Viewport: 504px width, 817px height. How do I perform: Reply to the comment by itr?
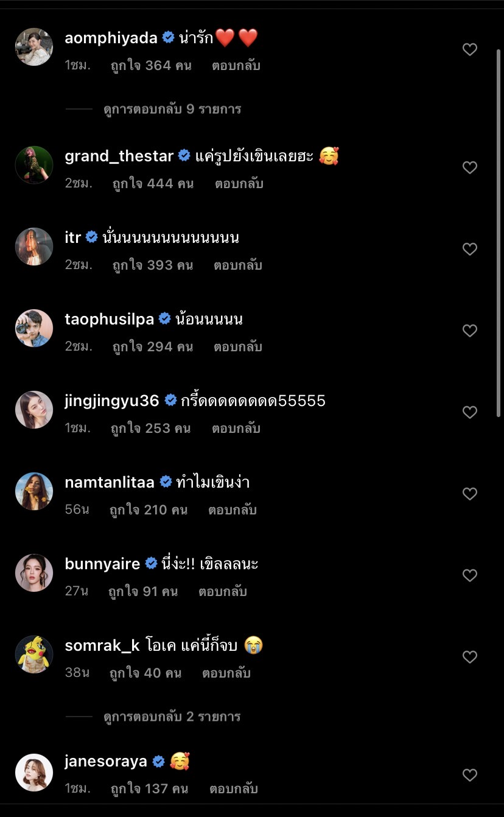pos(237,265)
